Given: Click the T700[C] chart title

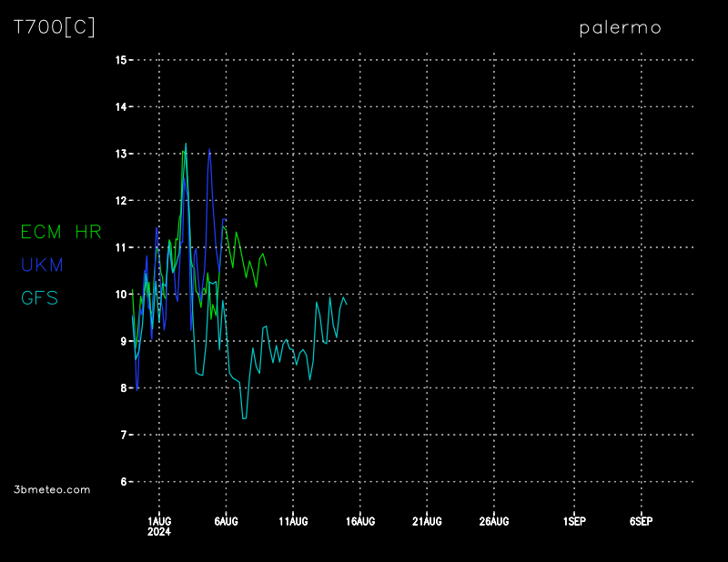Looking at the screenshot, I should click(54, 27).
